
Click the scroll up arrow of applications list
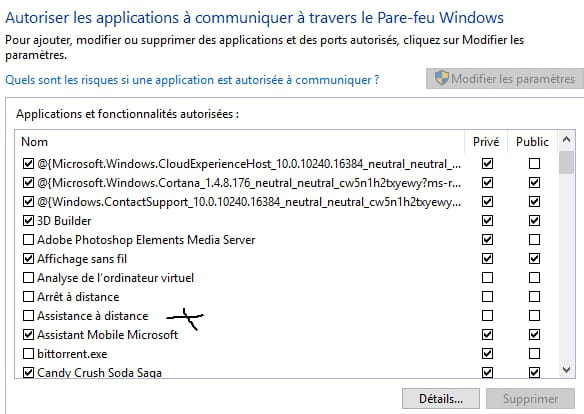coord(566,140)
